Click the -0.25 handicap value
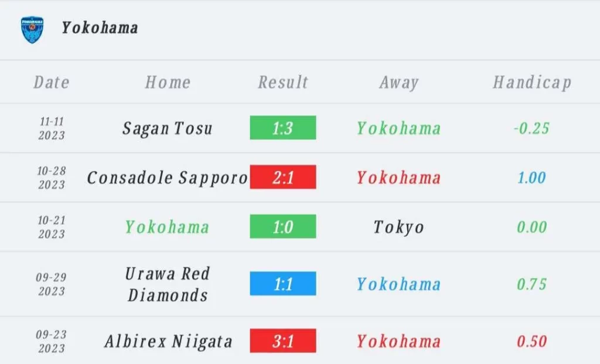 tap(531, 128)
